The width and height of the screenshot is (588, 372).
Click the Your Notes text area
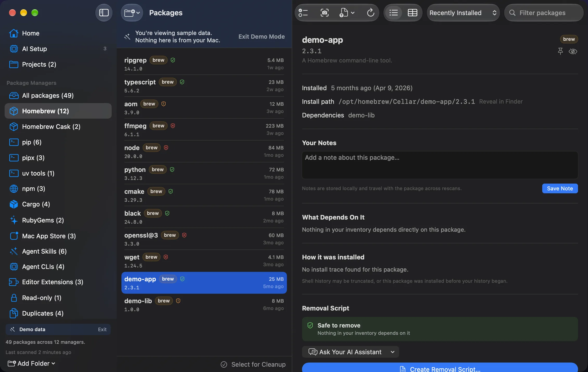(440, 165)
